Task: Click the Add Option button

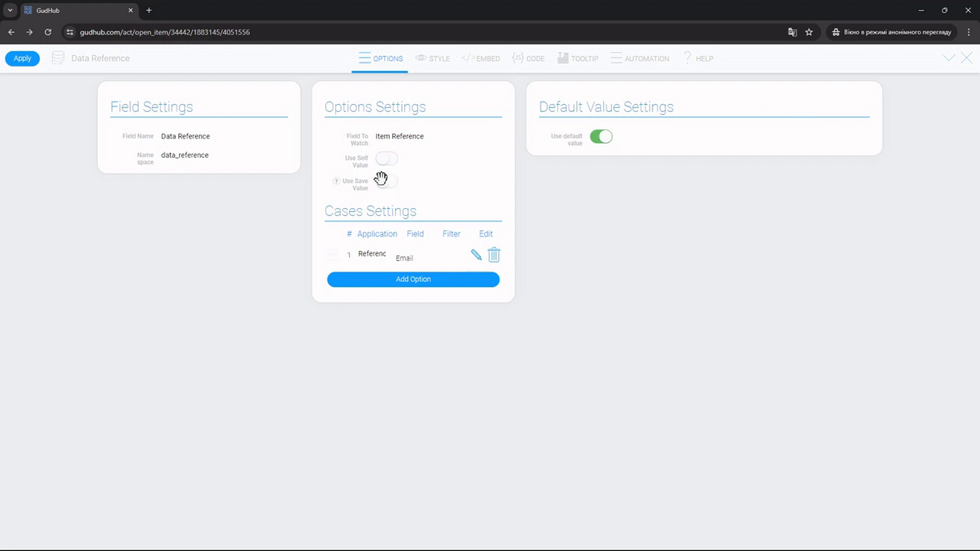Action: (413, 279)
